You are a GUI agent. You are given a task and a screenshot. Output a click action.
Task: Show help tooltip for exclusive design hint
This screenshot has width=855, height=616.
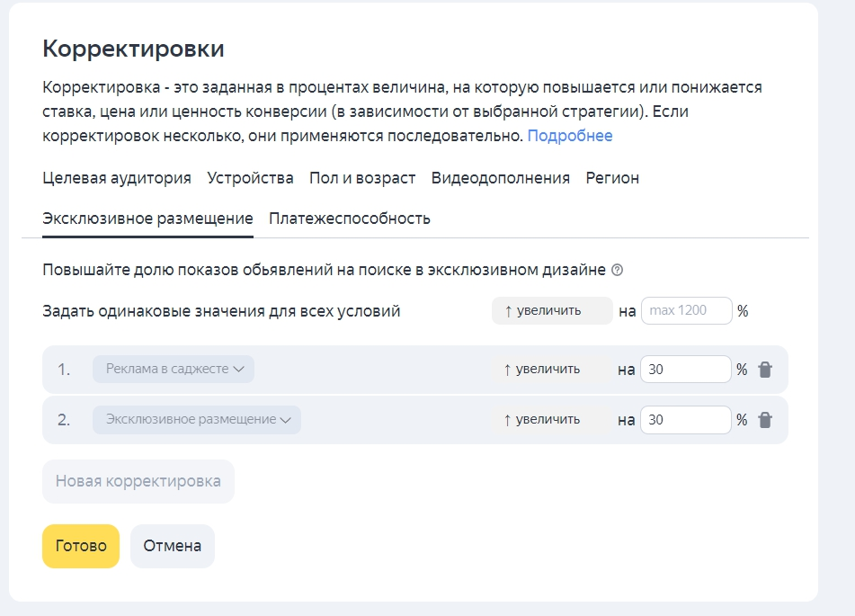(617, 270)
